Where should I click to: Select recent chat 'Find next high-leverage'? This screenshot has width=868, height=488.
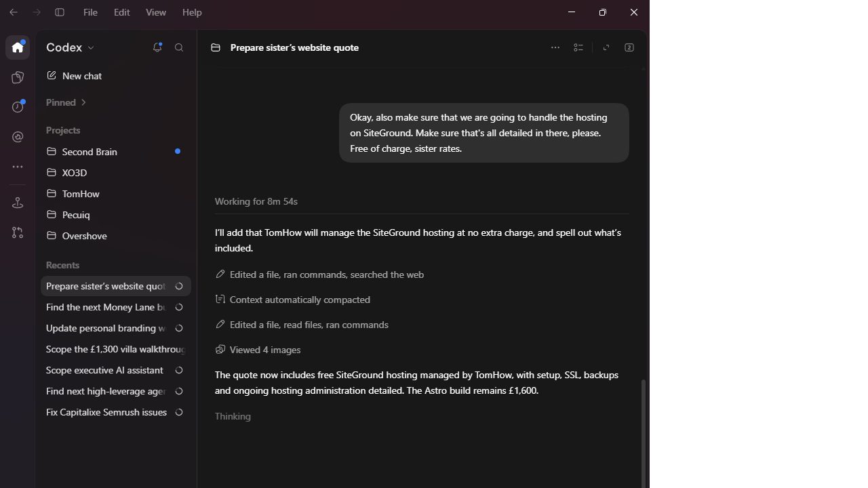115,391
